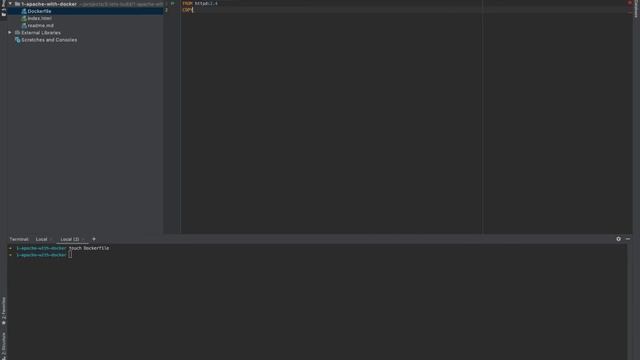
Task: Click the External Libraries icon
Action: [x=17, y=33]
